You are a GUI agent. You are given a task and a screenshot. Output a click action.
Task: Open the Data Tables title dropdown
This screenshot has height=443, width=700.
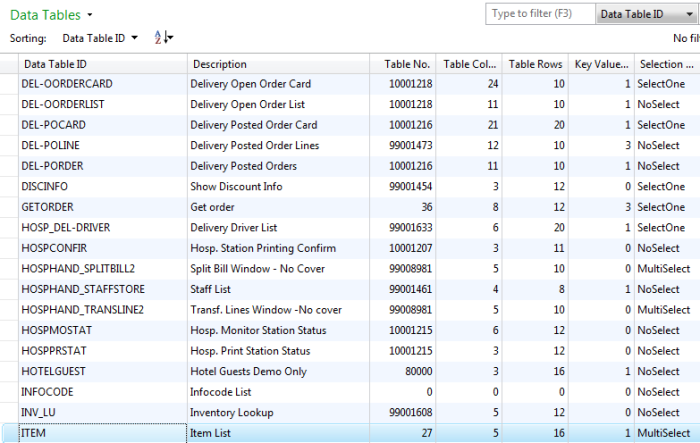tap(90, 15)
